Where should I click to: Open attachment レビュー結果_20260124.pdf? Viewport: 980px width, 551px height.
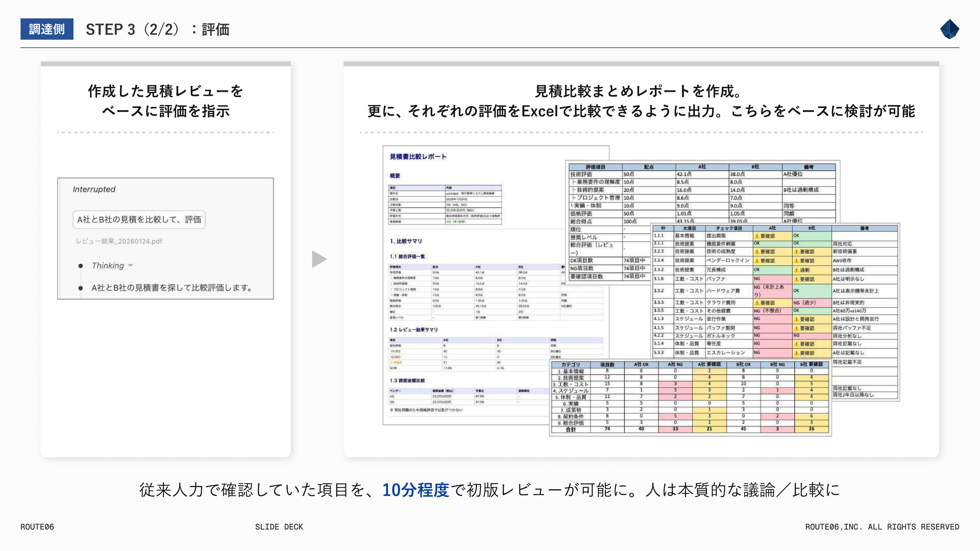pos(119,241)
